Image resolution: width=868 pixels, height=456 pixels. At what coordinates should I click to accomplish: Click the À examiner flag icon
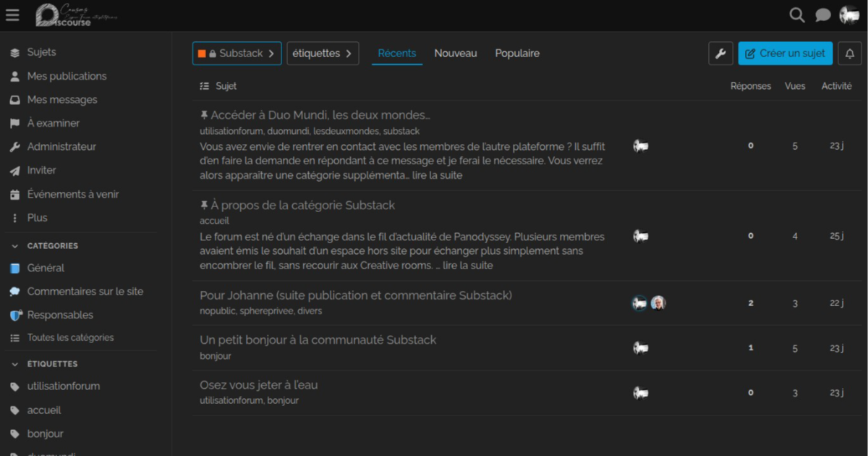[14, 124]
